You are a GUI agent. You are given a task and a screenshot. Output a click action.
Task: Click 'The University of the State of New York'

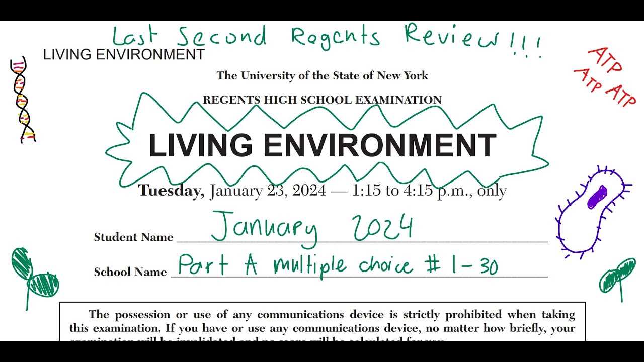point(322,76)
